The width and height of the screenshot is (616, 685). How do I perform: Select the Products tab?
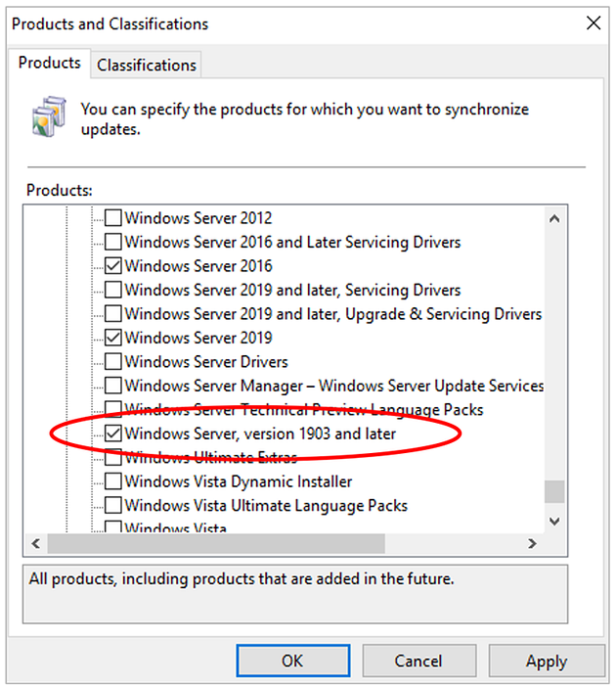pyautogui.click(x=50, y=63)
